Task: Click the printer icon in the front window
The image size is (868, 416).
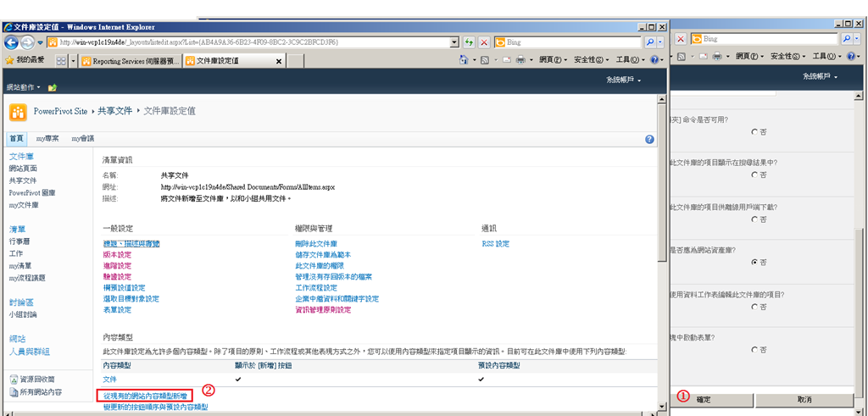Action: click(x=520, y=60)
